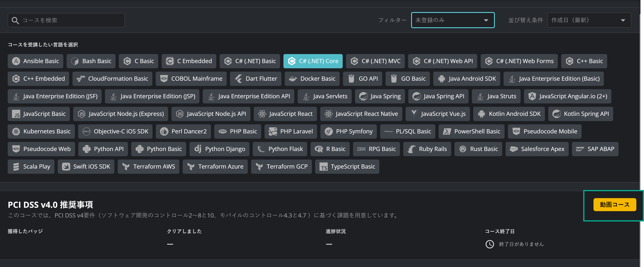Choose the Terraform GCP chip
This screenshot has width=644, height=267.
point(281,167)
